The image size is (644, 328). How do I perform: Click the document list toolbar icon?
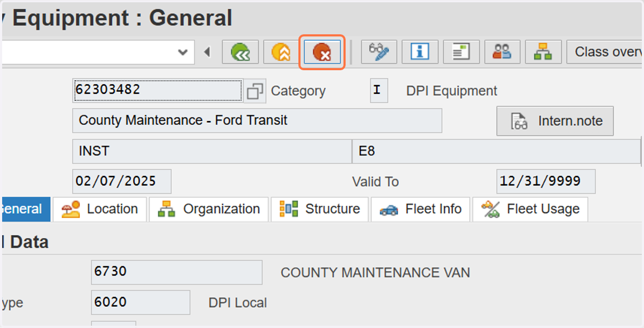pos(461,52)
